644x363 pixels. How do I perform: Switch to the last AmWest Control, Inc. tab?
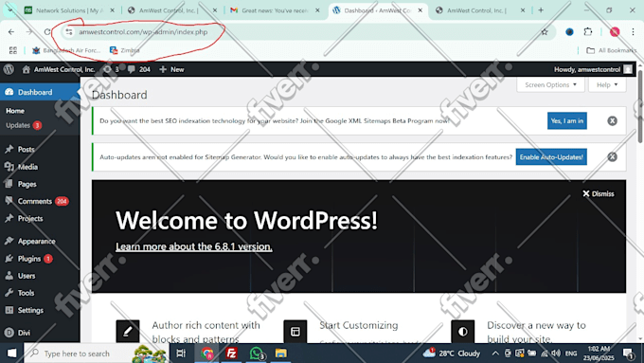[480, 10]
